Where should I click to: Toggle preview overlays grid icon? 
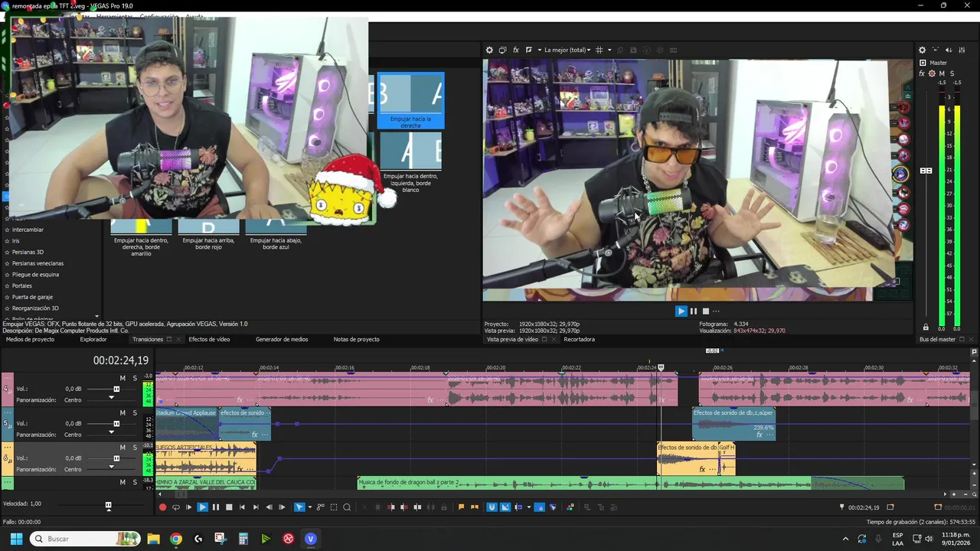pyautogui.click(x=599, y=50)
